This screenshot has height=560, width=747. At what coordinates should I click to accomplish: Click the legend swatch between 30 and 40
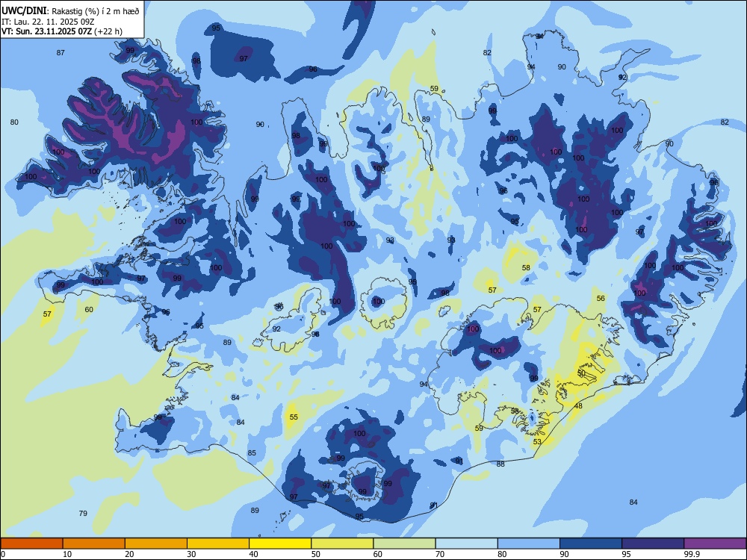[x=218, y=544]
